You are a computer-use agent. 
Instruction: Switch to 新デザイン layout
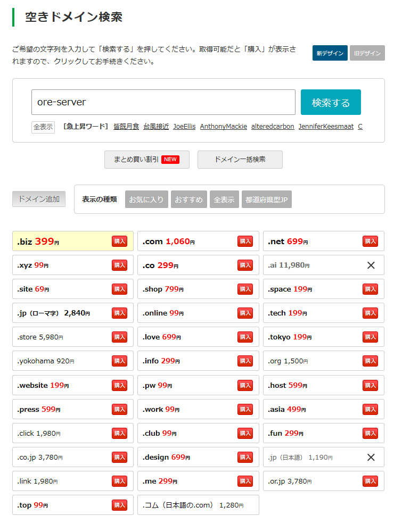coord(330,53)
